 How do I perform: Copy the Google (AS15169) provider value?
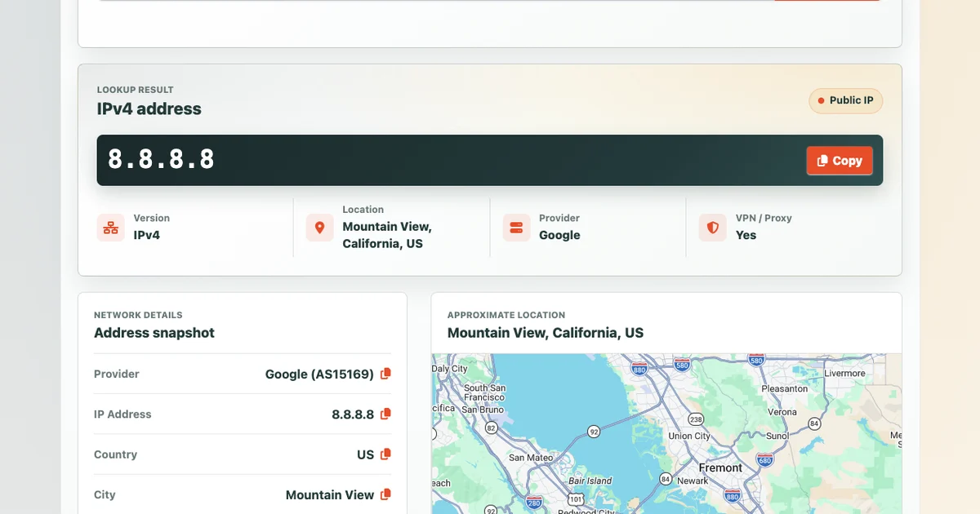point(386,374)
